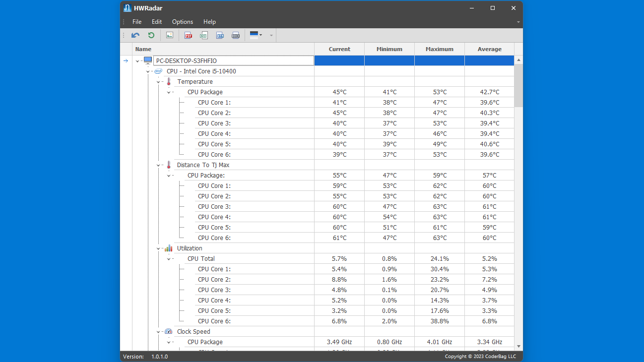Collapse CPU Package under Clock Speed

point(169,342)
